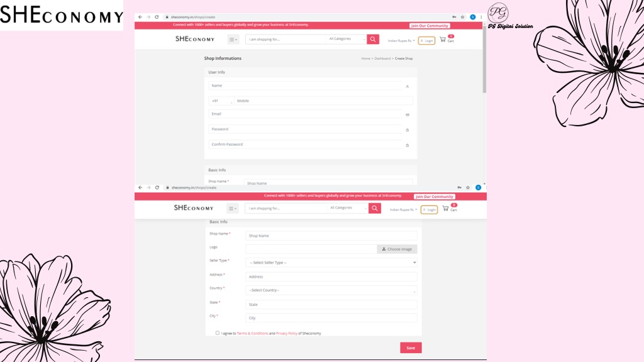Viewport: 644px width, 362px height.
Task: Click Login button in lower site header
Action: pyautogui.click(x=429, y=210)
